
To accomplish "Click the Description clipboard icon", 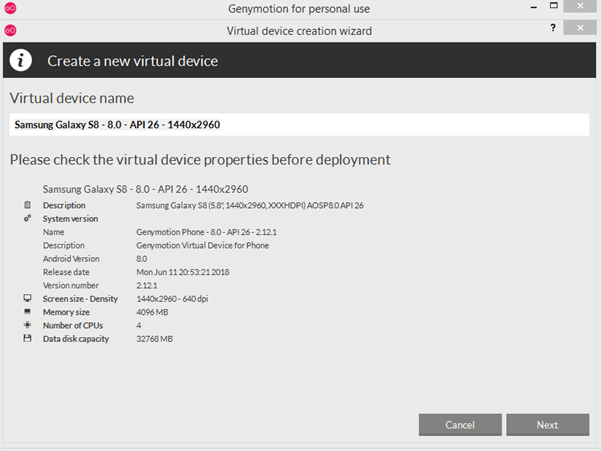I will 27,205.
